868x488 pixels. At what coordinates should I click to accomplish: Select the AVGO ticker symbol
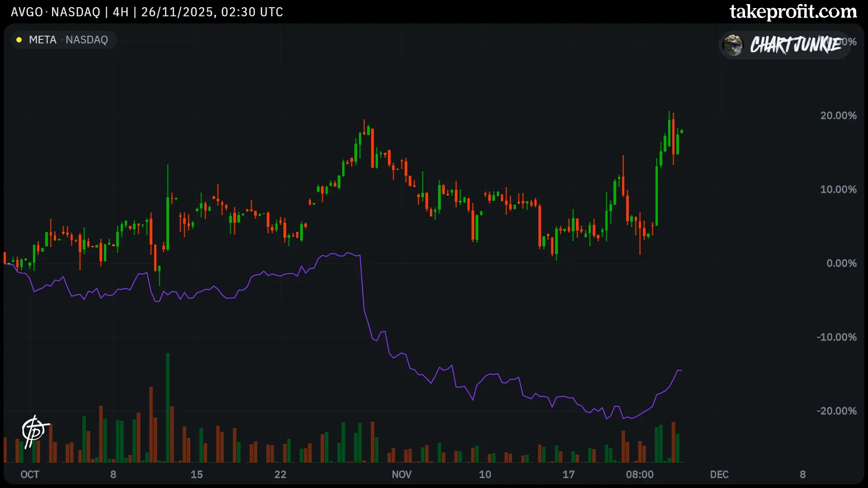tap(26, 12)
